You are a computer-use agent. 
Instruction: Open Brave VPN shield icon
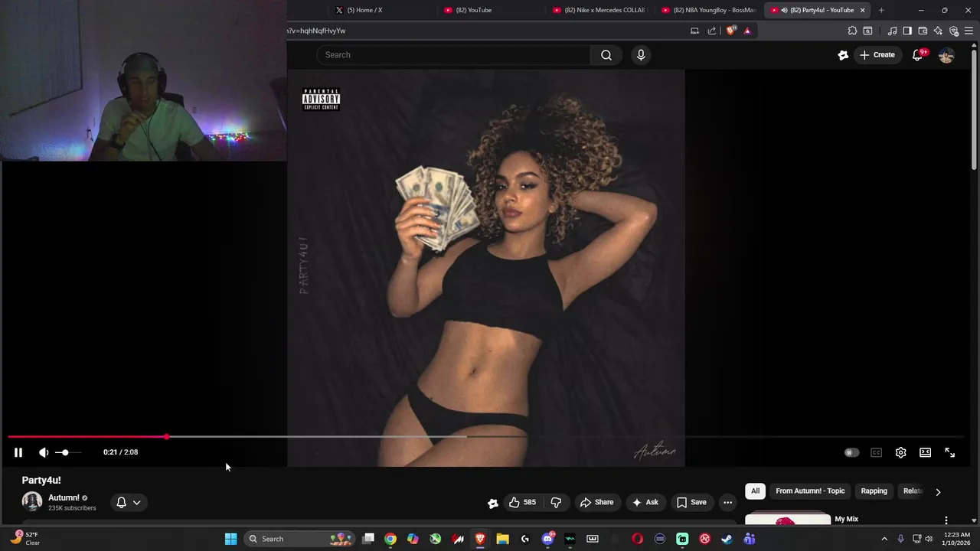click(x=954, y=31)
